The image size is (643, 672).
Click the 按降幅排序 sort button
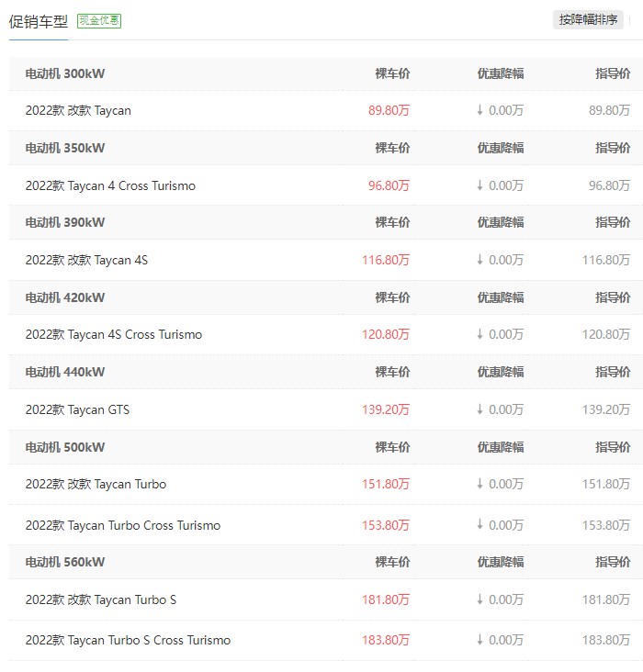(588, 19)
